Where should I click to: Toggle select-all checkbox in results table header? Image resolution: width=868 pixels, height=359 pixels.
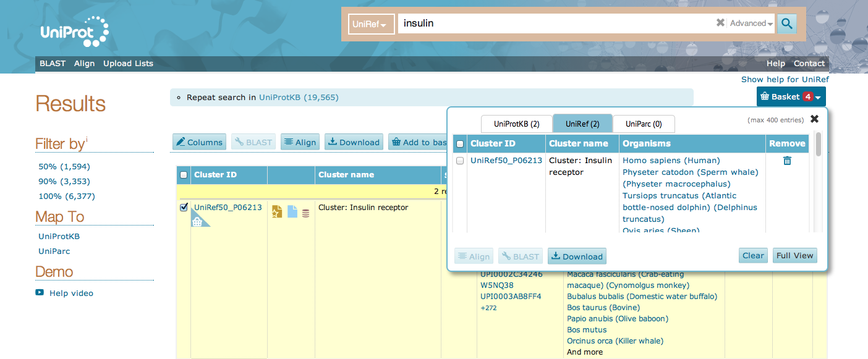click(184, 175)
